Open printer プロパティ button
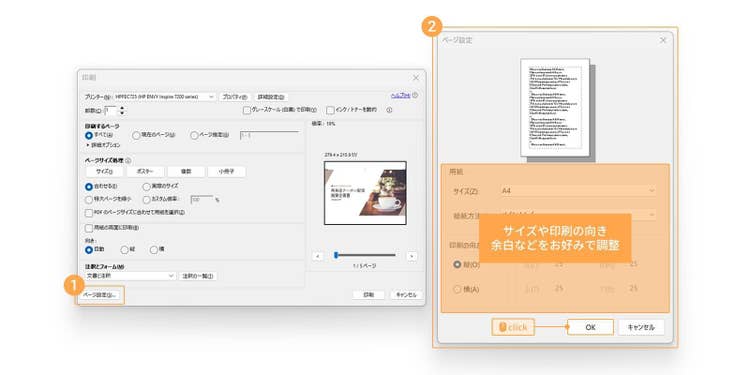This screenshot has width=750, height=375. (x=234, y=97)
